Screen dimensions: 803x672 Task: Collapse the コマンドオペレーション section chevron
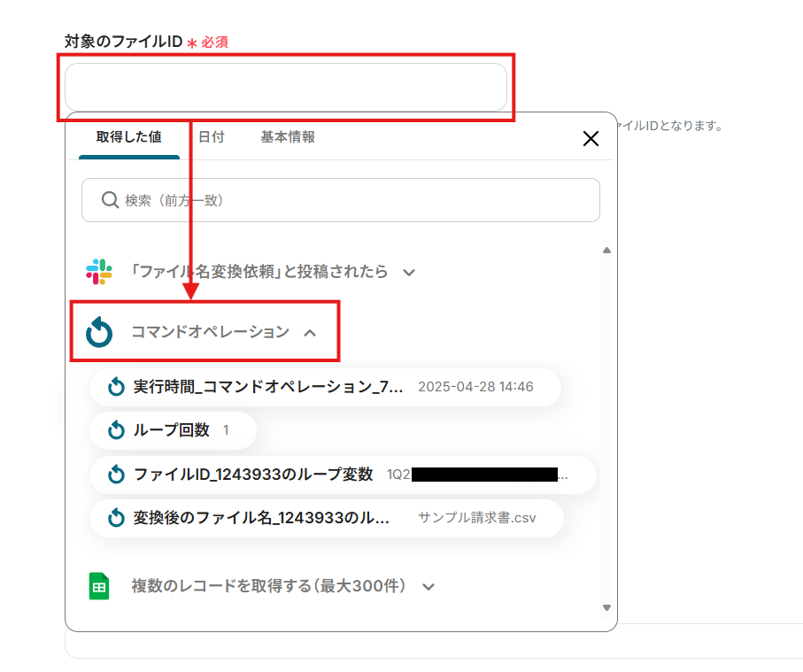[310, 333]
